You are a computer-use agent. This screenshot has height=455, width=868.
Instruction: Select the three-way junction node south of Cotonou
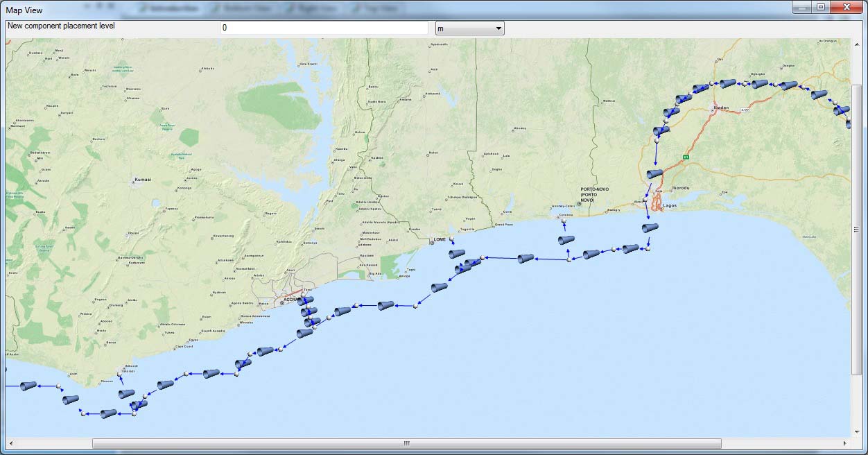coord(568,259)
